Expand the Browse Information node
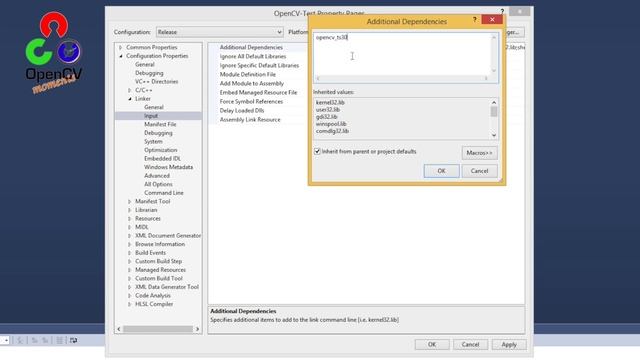The image size is (640, 360). (130, 244)
